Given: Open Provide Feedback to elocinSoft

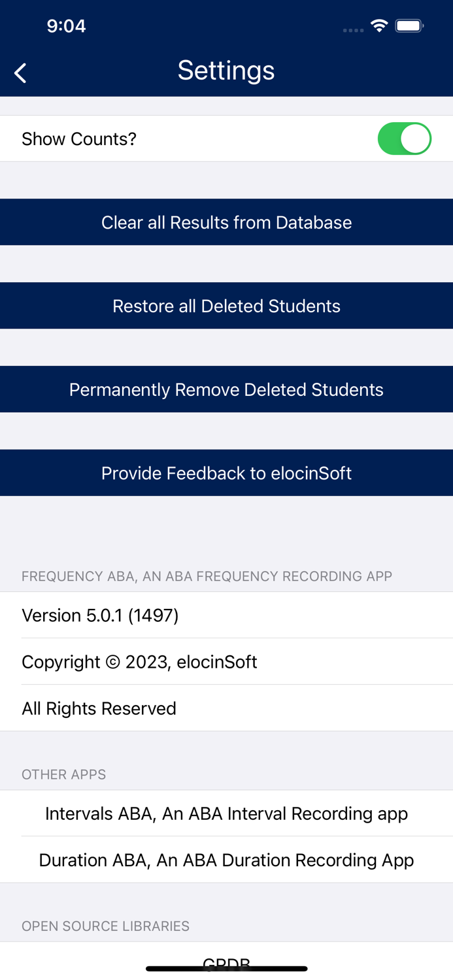Looking at the screenshot, I should (x=226, y=472).
